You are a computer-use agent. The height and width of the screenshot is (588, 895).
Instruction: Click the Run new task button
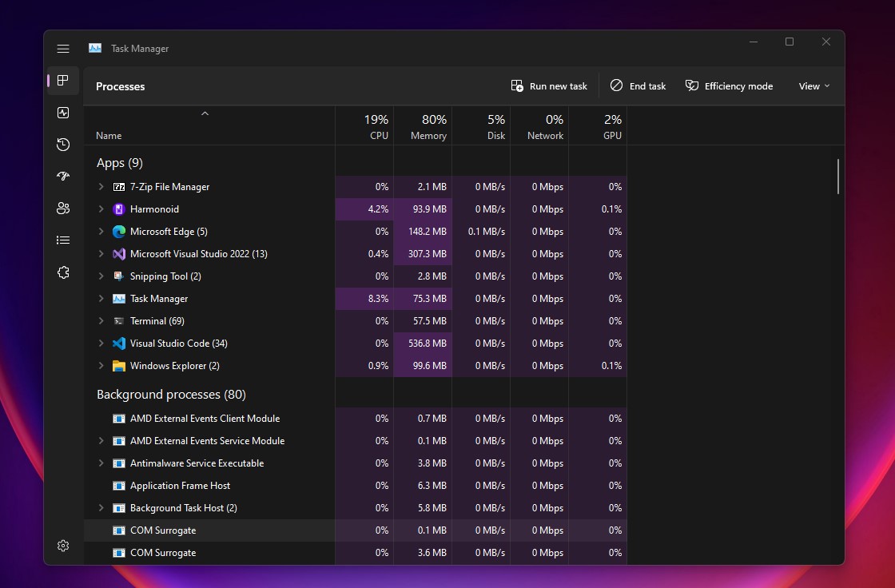[549, 86]
